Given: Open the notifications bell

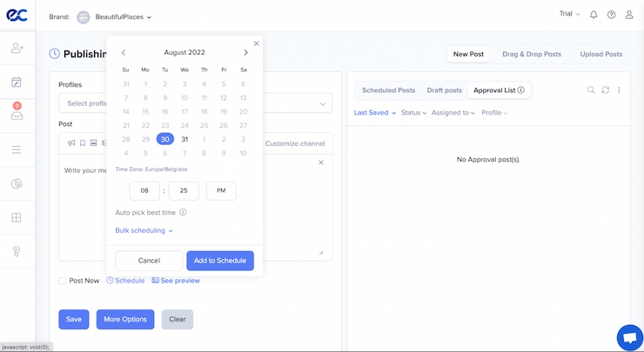Looking at the screenshot, I should 594,15.
